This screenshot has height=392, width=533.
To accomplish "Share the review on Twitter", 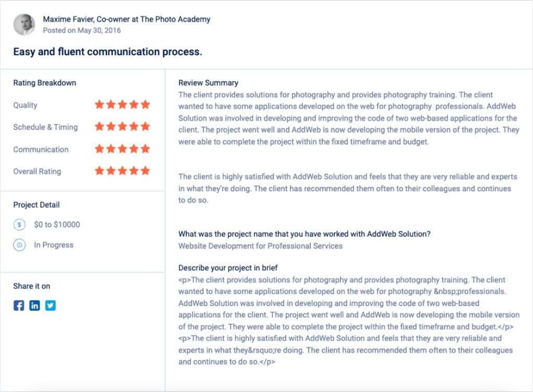I will pos(50,306).
